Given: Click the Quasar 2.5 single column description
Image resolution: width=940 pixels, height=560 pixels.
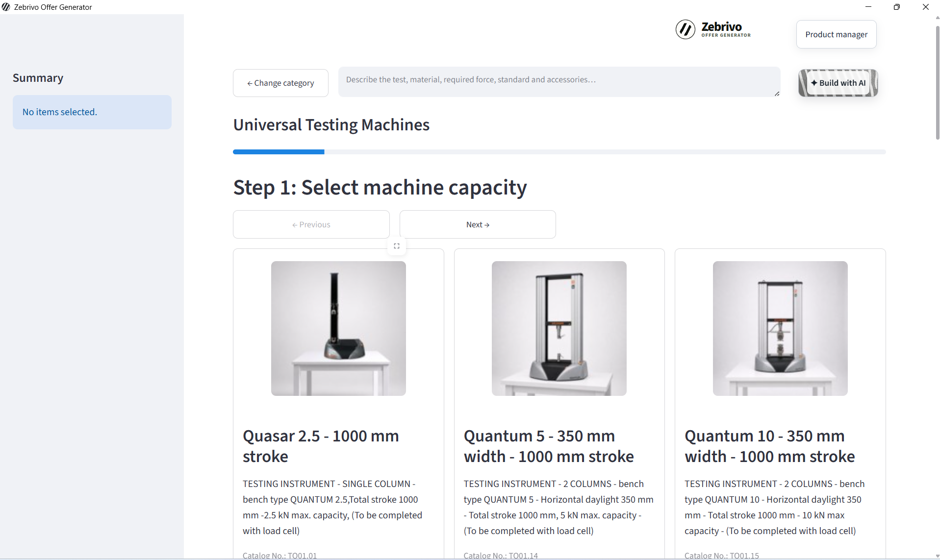Looking at the screenshot, I should pos(332,507).
